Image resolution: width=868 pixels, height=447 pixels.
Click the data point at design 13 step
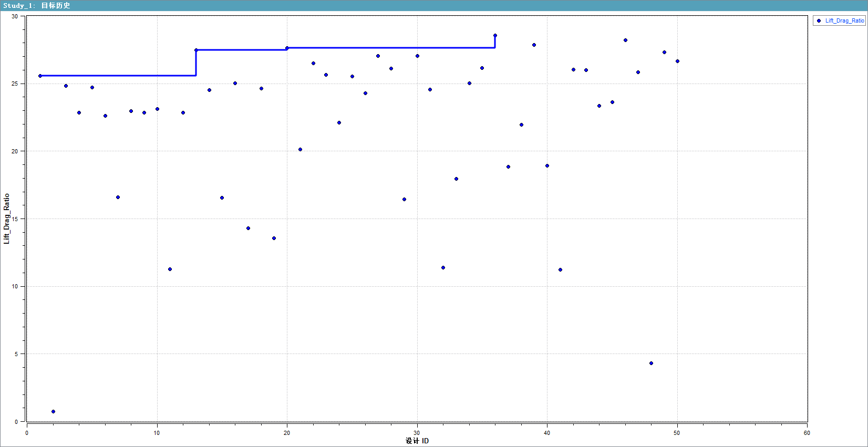point(196,50)
